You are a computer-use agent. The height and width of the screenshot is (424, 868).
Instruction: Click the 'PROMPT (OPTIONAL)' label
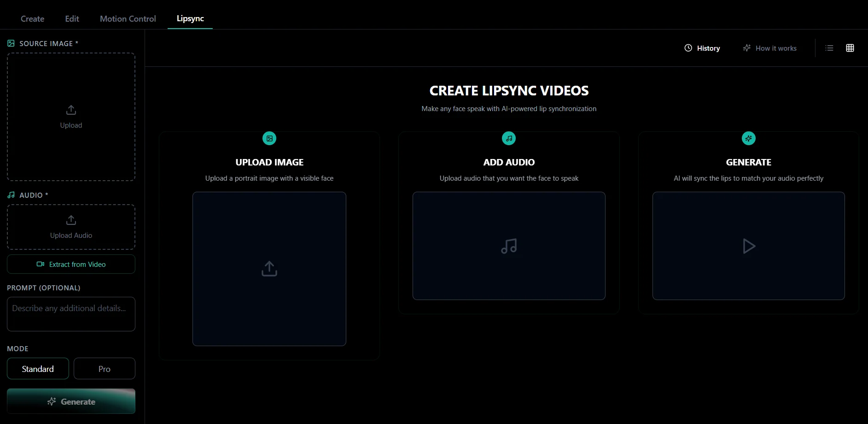[x=44, y=288]
